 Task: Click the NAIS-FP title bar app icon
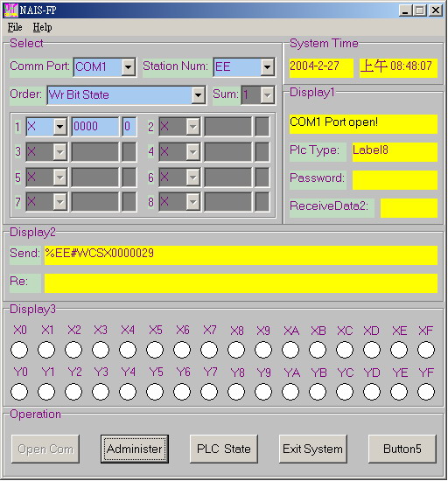[x=10, y=10]
